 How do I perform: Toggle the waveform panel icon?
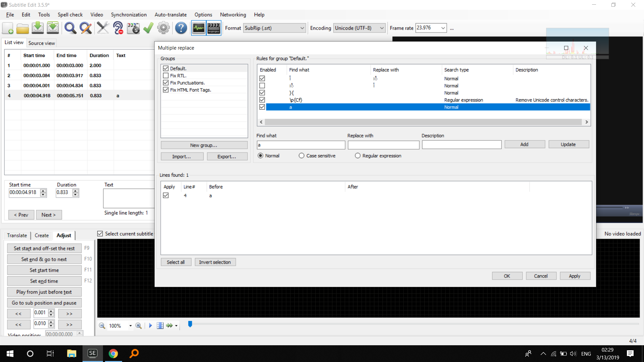198,28
